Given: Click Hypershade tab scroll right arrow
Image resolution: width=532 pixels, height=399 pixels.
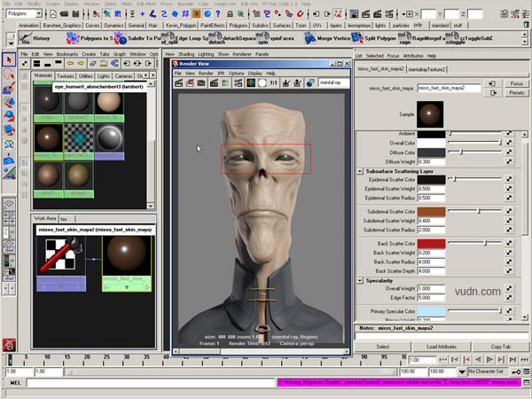Looking at the screenshot, I should point(153,75).
